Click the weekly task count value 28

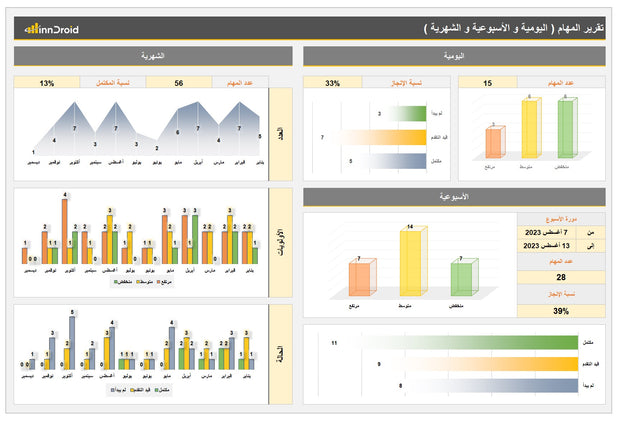pyautogui.click(x=561, y=277)
